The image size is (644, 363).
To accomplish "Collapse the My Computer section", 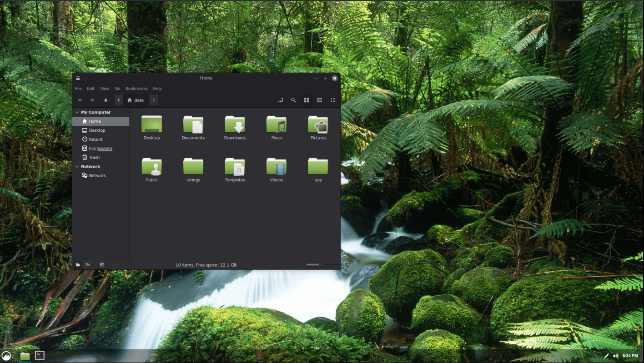I will pyautogui.click(x=76, y=112).
